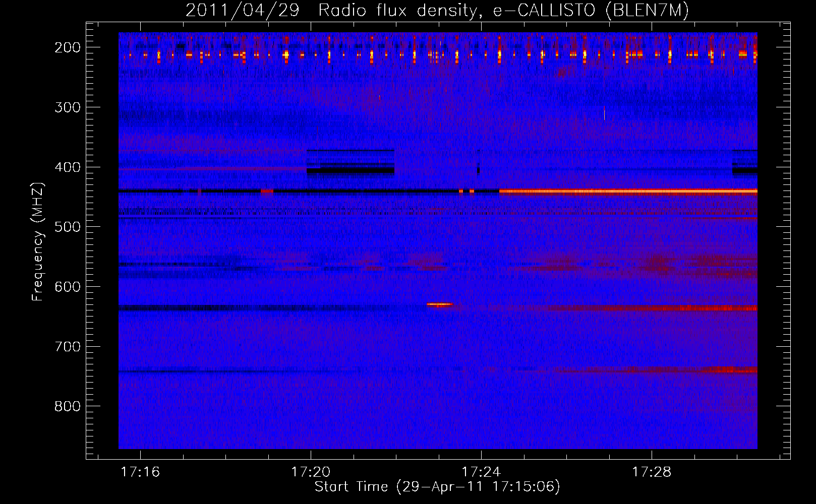The height and width of the screenshot is (504, 816).
Task: Click the 'Start Time (29-Apr-11 17:15:06)' label
Action: click(437, 487)
